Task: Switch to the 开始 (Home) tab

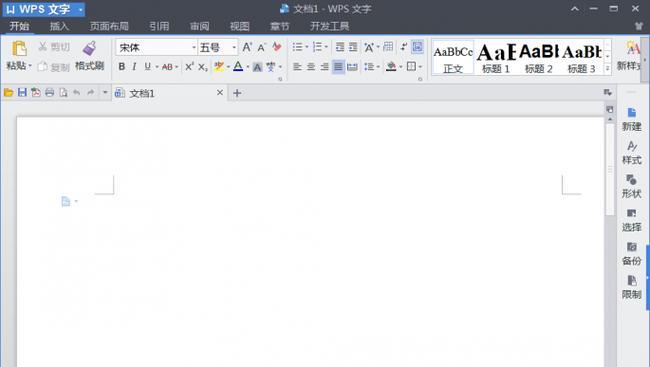Action: (19, 26)
